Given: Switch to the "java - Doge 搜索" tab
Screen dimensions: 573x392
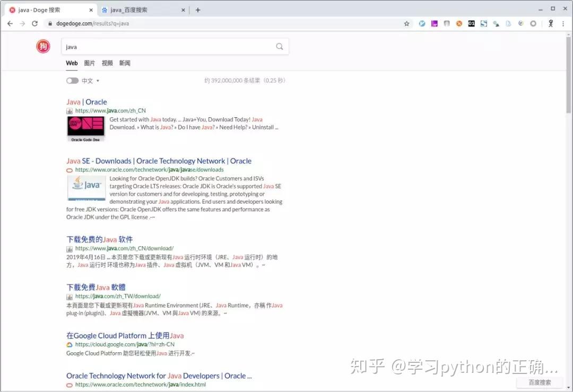Looking at the screenshot, I should coord(51,10).
